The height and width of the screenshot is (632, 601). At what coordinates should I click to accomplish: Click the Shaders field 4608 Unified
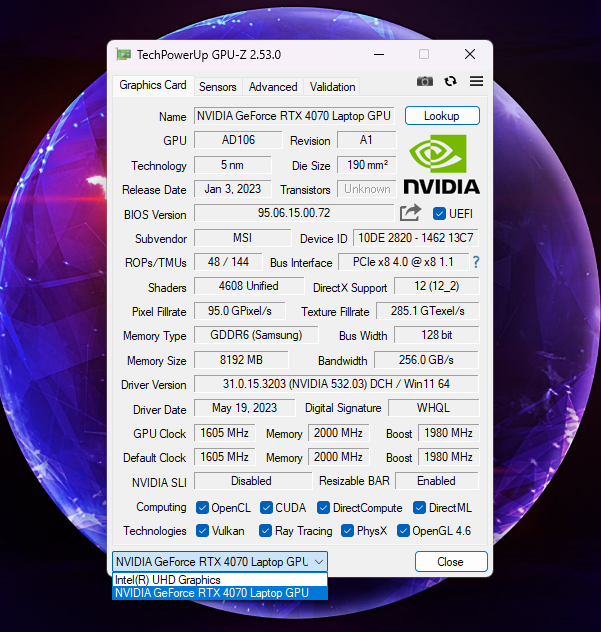point(249,286)
